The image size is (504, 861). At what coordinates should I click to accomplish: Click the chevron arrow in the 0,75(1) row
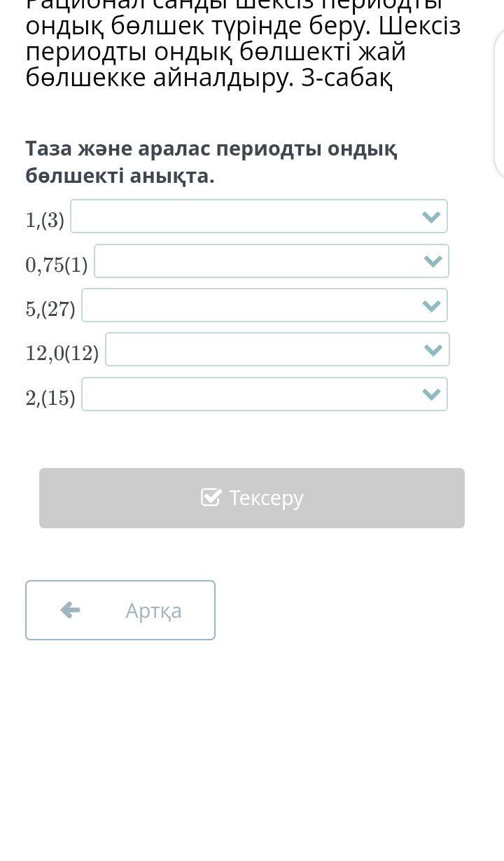[433, 261]
